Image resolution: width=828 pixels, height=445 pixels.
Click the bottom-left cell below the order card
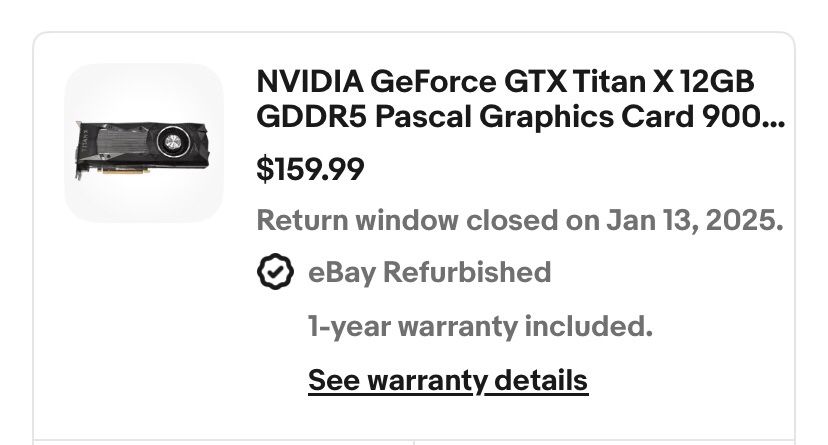[x=220, y=441]
